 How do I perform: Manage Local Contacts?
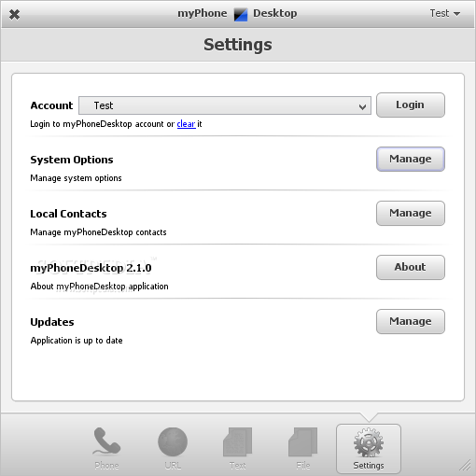pyautogui.click(x=411, y=213)
